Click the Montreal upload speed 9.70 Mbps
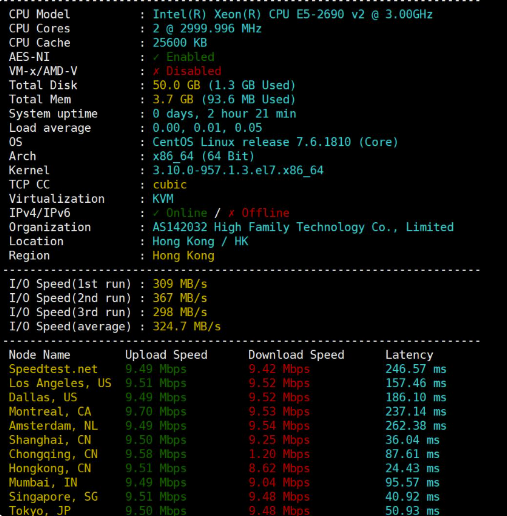 point(156,412)
